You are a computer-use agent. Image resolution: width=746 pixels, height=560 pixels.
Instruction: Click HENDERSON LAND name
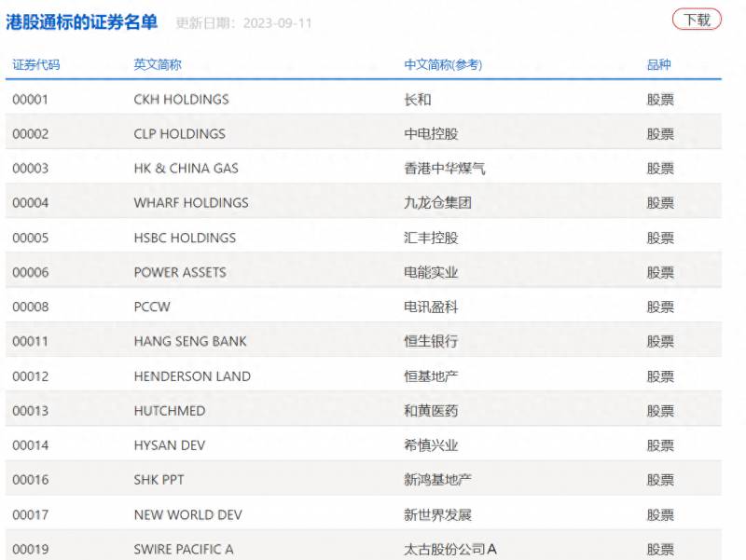point(192,376)
